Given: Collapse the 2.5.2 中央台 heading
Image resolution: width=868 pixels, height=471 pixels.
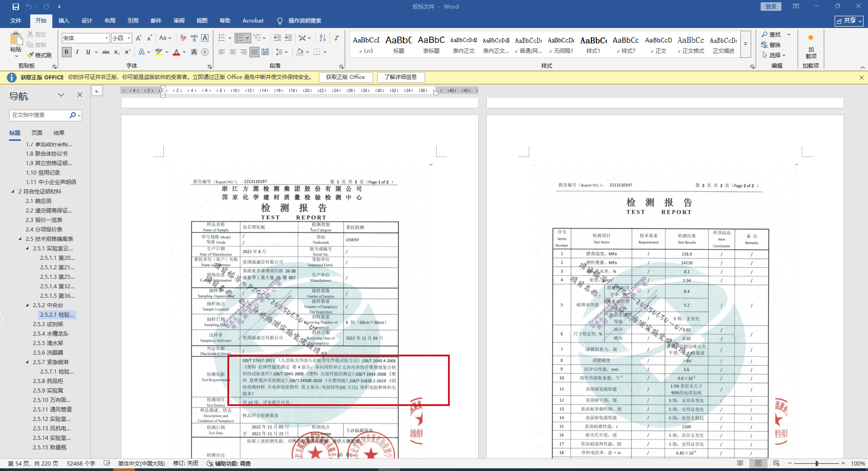Looking at the screenshot, I should (27, 305).
